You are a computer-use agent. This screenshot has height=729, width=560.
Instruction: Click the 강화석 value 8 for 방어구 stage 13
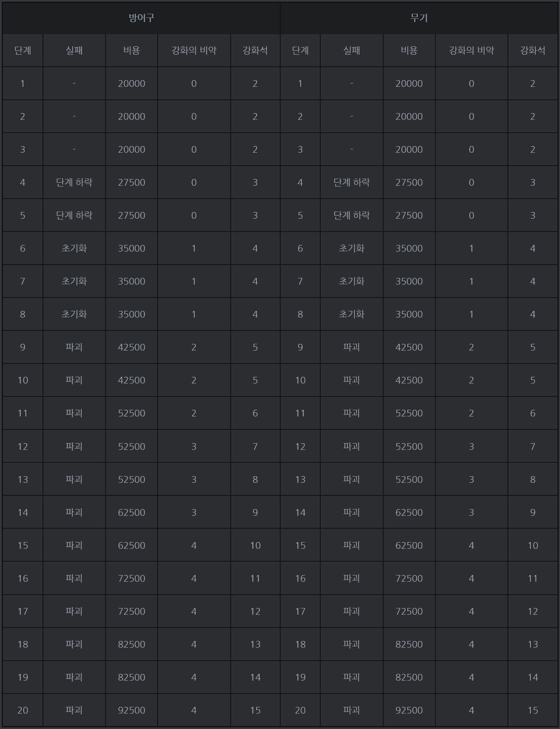255,479
